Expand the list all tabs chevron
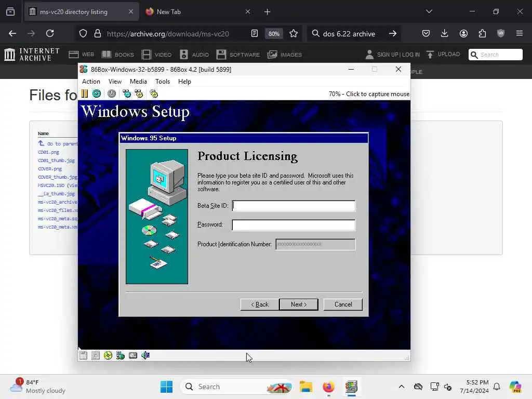Viewport: 532px width, 399px height. [429, 11]
